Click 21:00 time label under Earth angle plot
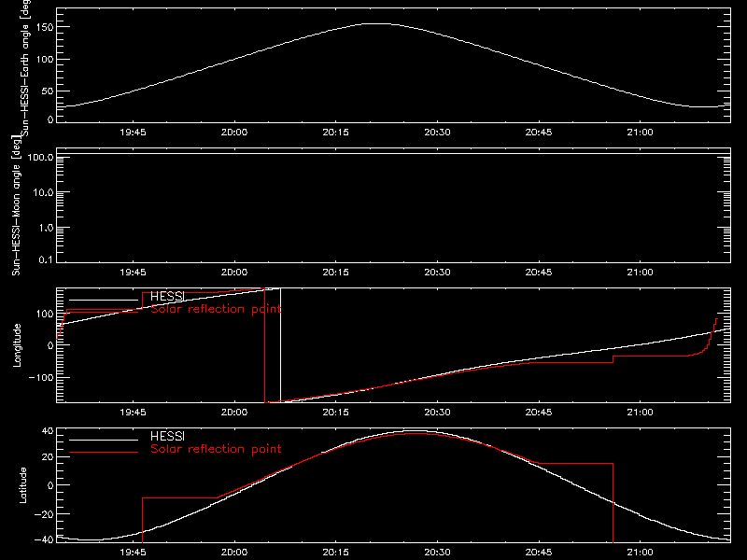 pyautogui.click(x=640, y=132)
